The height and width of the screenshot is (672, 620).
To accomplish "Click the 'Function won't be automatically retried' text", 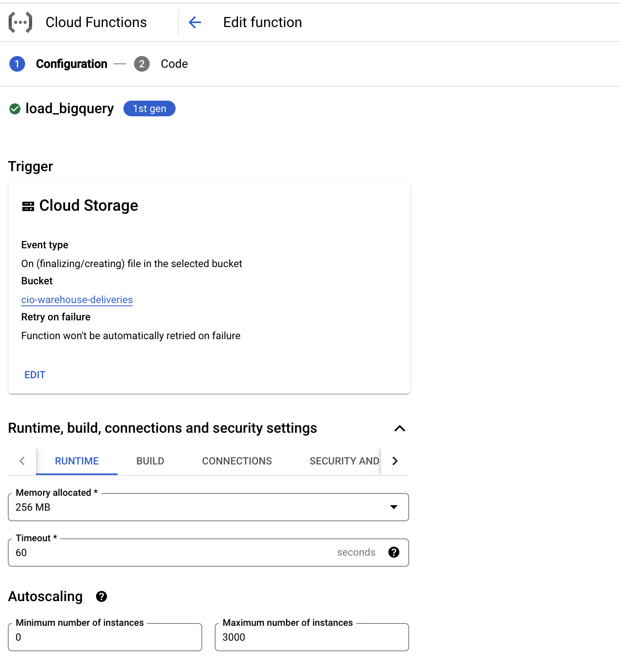I will point(131,336).
